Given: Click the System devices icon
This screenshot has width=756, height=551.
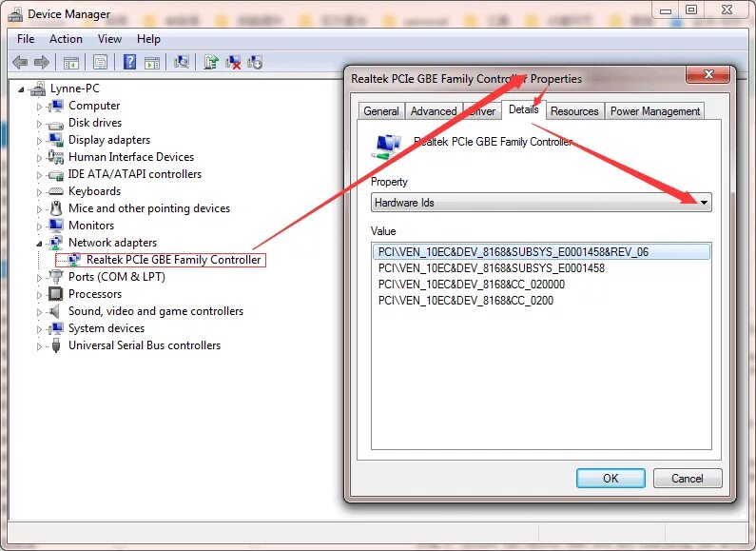Looking at the screenshot, I should (x=56, y=328).
